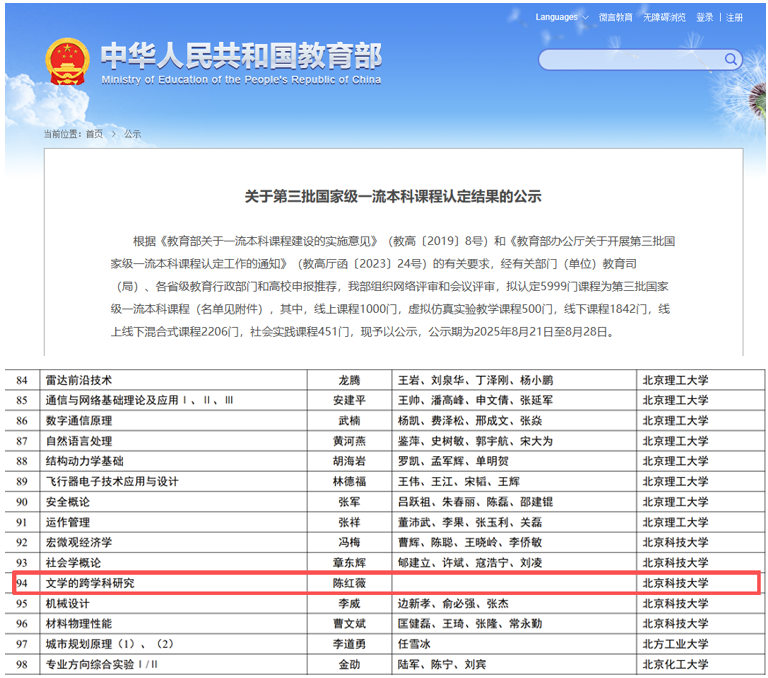Click 登录 login link
768x678 pixels.
(x=704, y=18)
